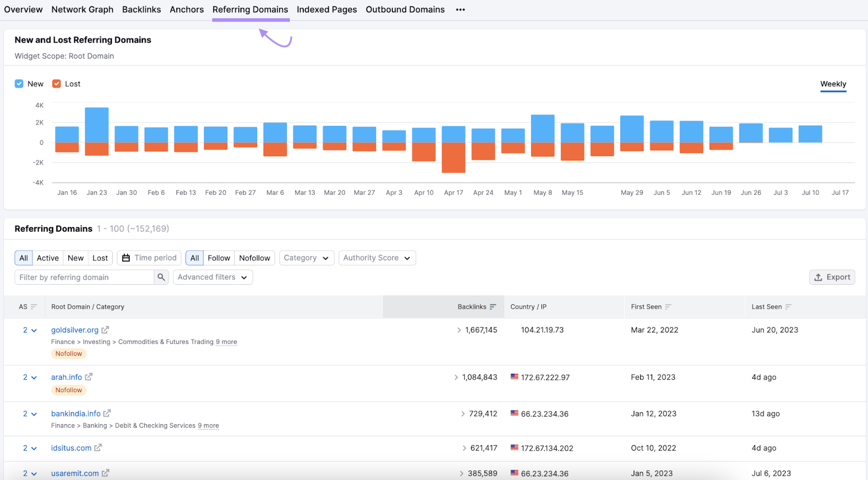Open the Category dropdown
Viewport: 868px width, 480px height.
pos(306,258)
